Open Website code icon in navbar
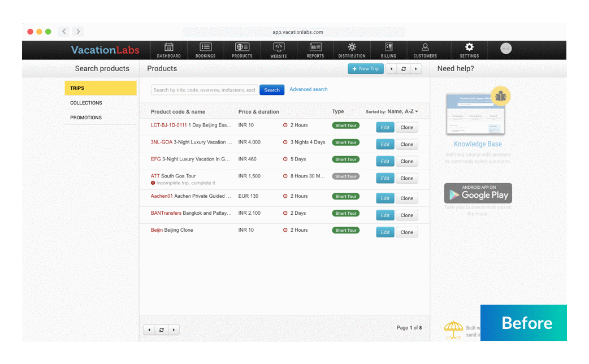Screen dimensions: 589x364 279,47
